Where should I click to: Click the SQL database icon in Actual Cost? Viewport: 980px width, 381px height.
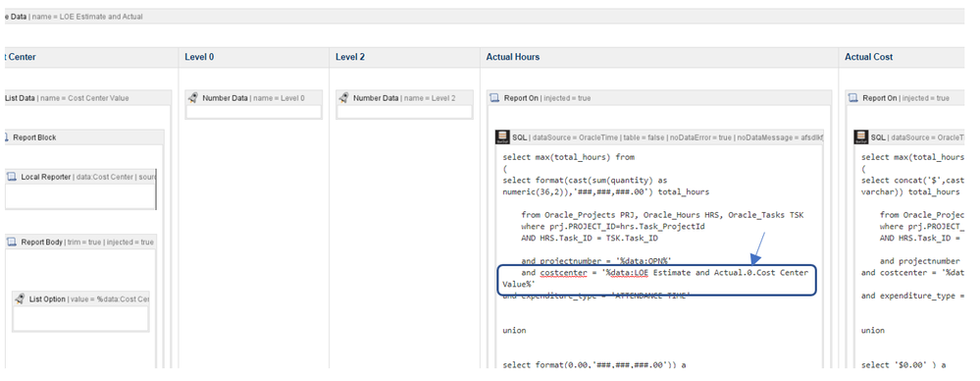click(x=861, y=137)
